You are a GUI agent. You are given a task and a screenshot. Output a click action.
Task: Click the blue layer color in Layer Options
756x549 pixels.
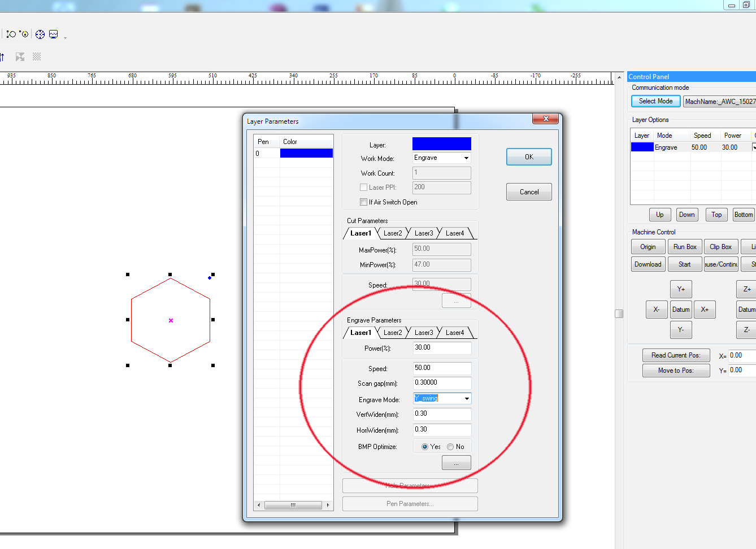(642, 147)
